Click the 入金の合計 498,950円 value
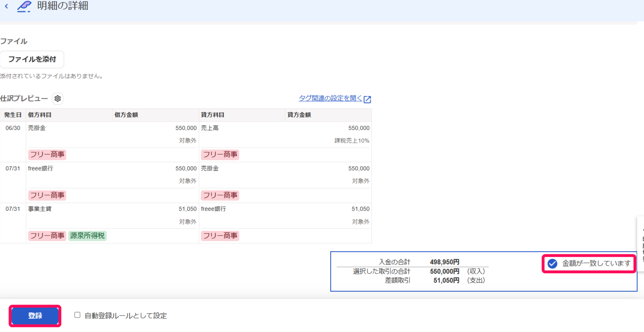 click(444, 262)
